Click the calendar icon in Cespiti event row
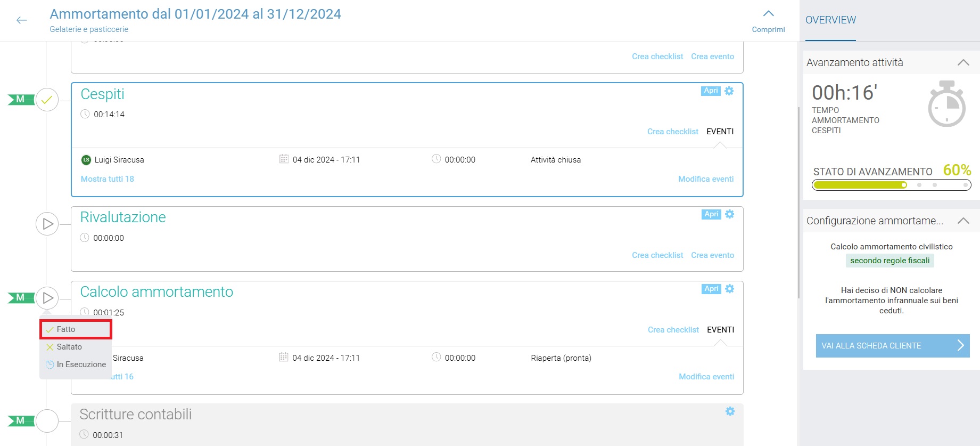The image size is (980, 446). pyautogui.click(x=284, y=159)
